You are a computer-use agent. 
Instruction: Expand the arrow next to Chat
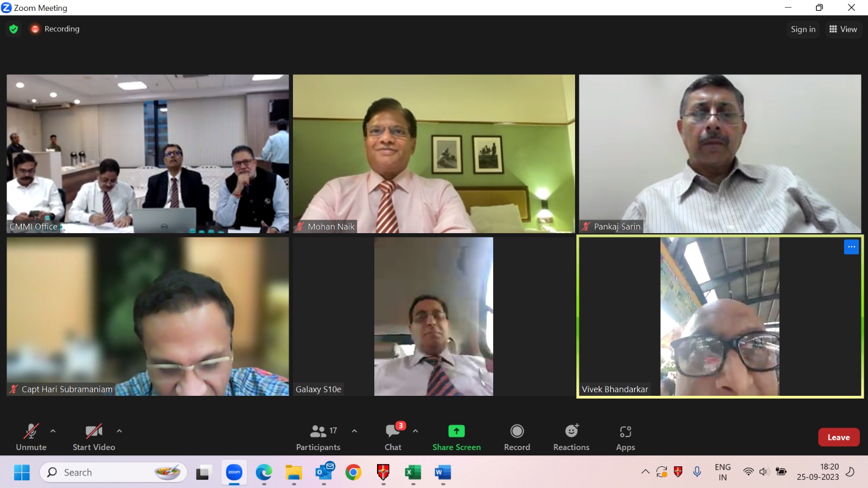tap(416, 431)
